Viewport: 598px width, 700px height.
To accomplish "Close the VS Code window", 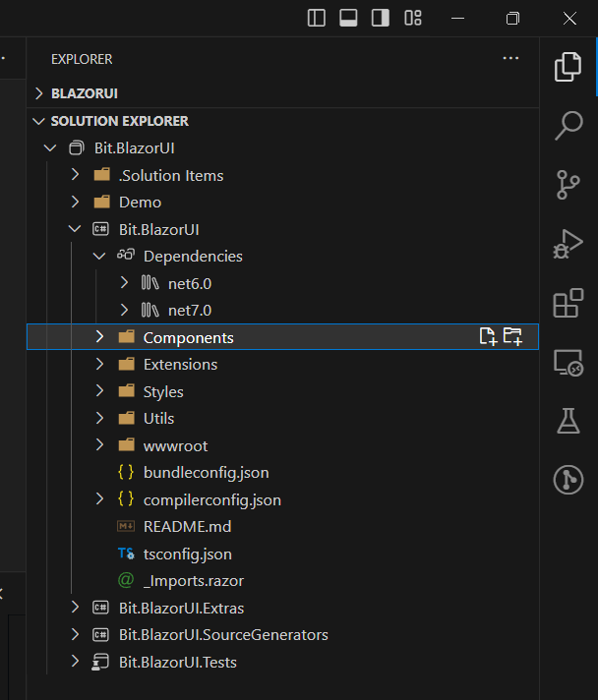I will [569, 19].
